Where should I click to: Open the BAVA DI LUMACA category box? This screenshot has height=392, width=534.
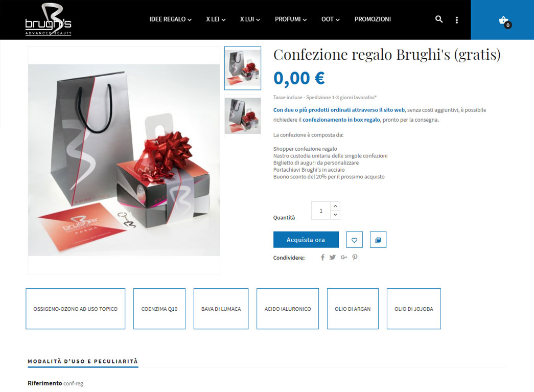pyautogui.click(x=221, y=309)
